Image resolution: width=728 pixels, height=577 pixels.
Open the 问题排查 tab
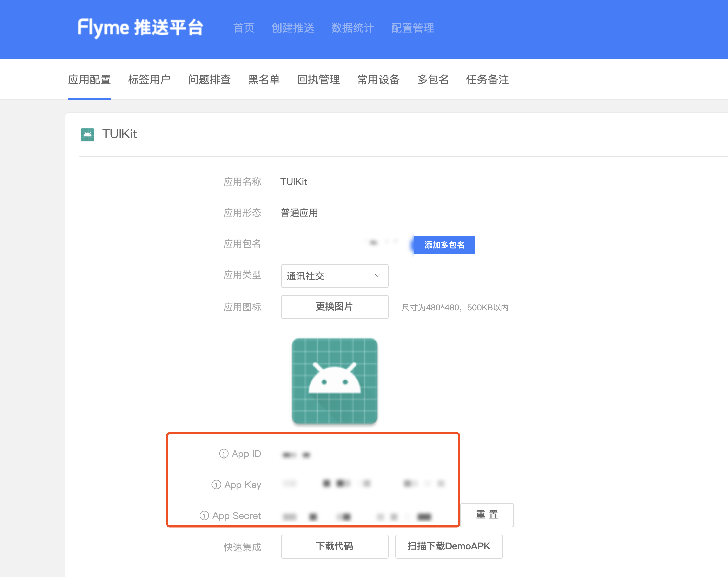pos(209,80)
